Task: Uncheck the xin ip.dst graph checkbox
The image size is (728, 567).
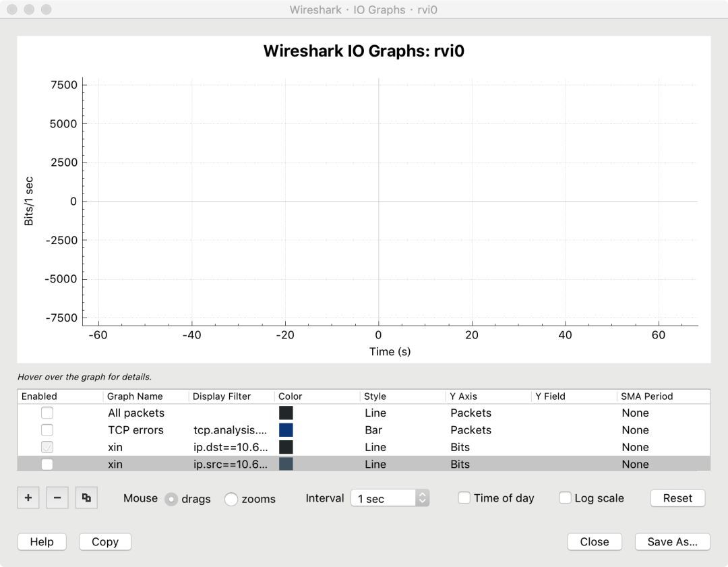Action: 47,447
